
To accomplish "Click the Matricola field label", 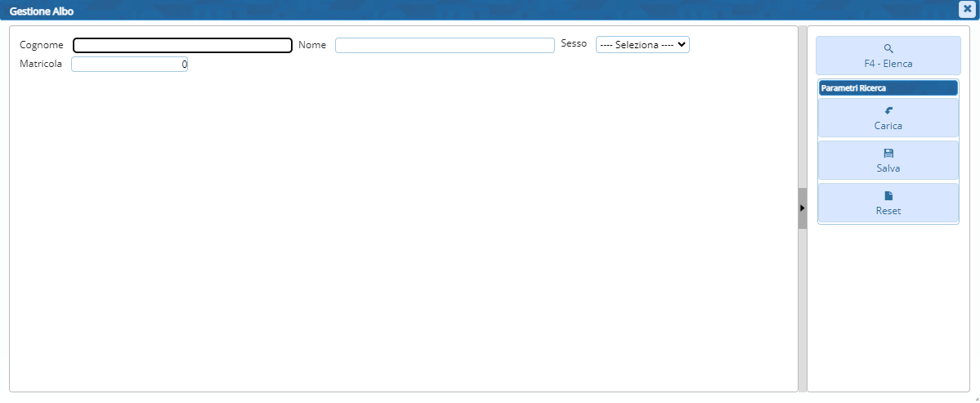I will click(41, 63).
